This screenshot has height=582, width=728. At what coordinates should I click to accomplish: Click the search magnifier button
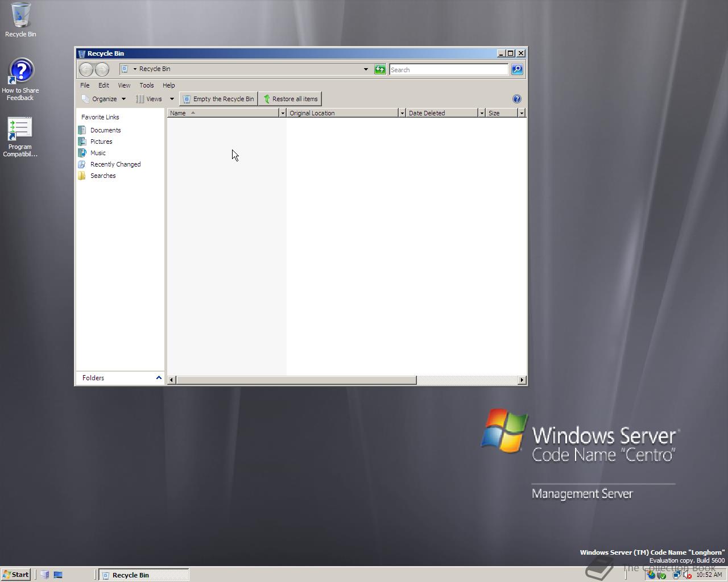(x=517, y=69)
